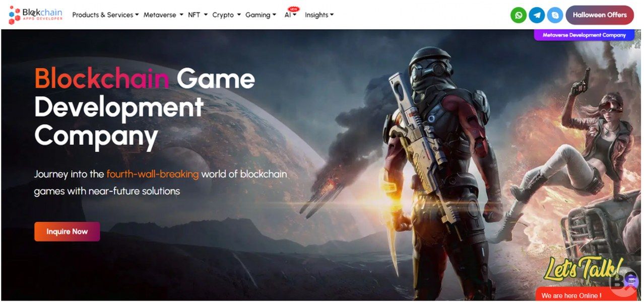
Task: Click the orange 'fourth-wall-breaking' text
Action: (x=153, y=175)
